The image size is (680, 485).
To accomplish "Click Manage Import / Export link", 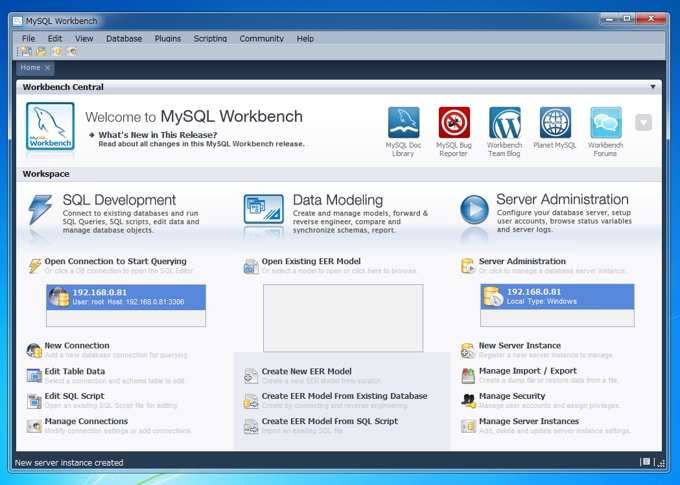I will coord(528,371).
